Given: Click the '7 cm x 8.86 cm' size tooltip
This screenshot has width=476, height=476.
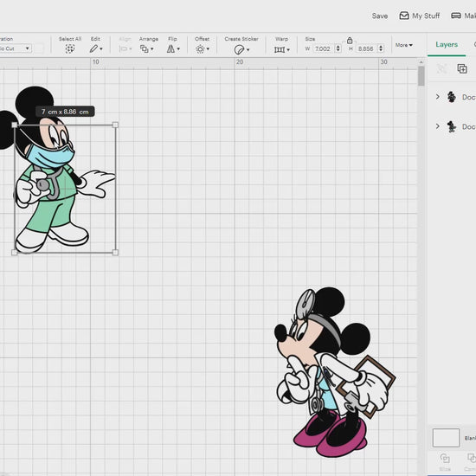Looking at the screenshot, I should [x=65, y=112].
